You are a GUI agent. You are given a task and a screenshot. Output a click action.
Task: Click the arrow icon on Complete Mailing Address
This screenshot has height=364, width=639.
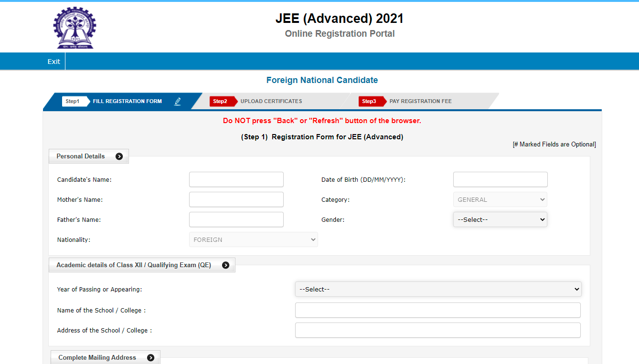(x=151, y=357)
